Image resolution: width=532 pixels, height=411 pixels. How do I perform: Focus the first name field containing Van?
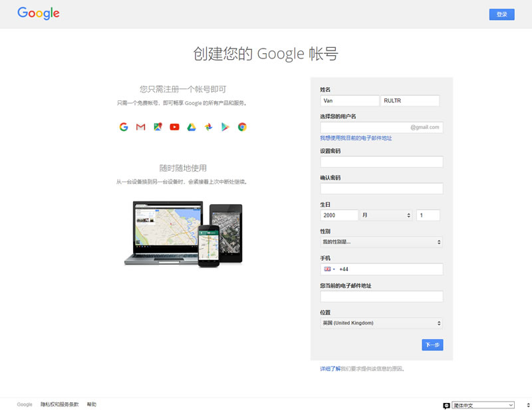[x=350, y=101]
